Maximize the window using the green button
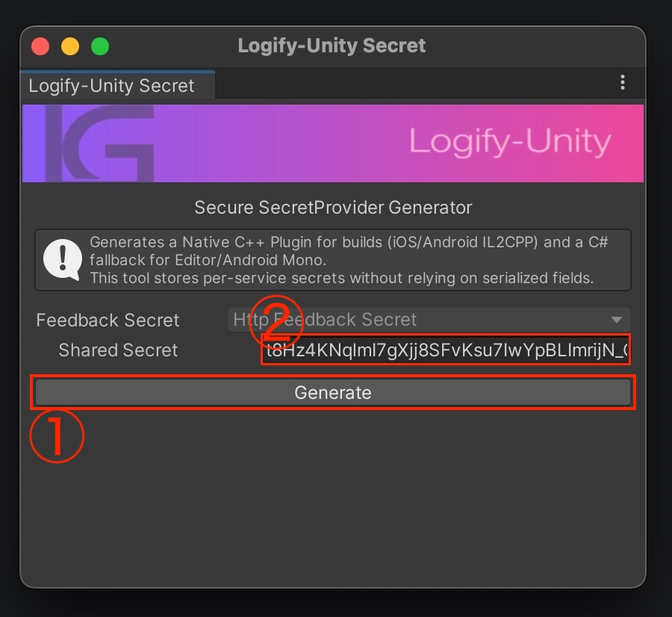672x617 pixels. [100, 46]
